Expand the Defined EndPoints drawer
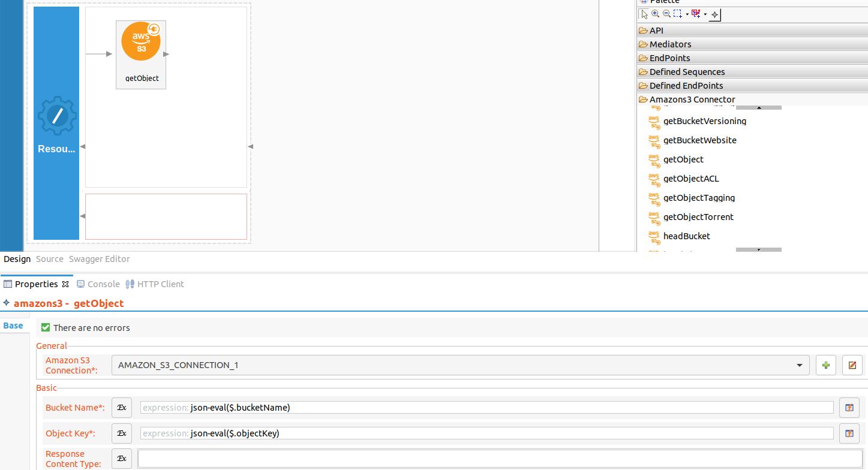 (752, 85)
